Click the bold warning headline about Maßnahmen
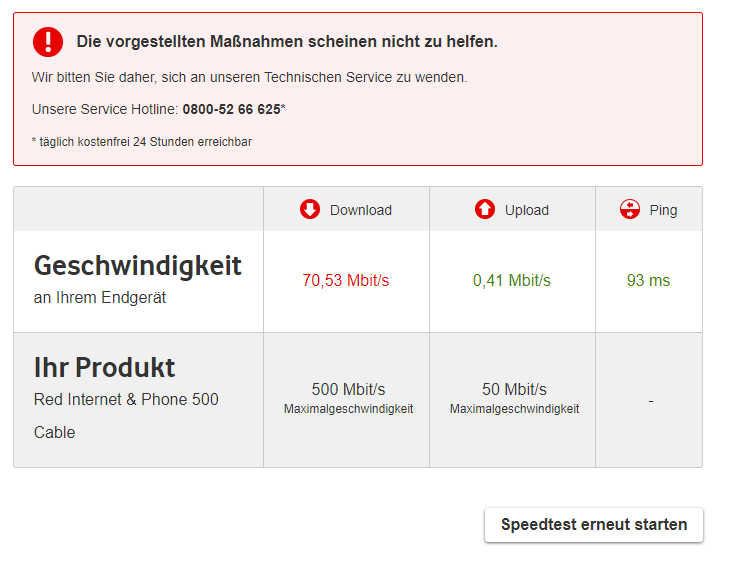This screenshot has width=730, height=574. pyautogui.click(x=287, y=42)
